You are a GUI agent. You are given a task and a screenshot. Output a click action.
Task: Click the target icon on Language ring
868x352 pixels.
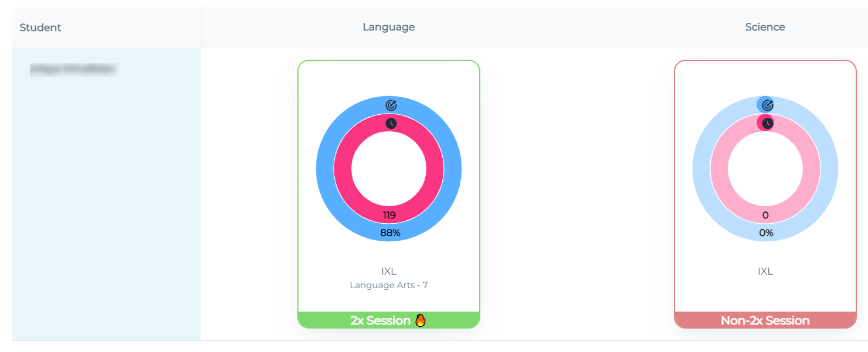click(x=391, y=105)
